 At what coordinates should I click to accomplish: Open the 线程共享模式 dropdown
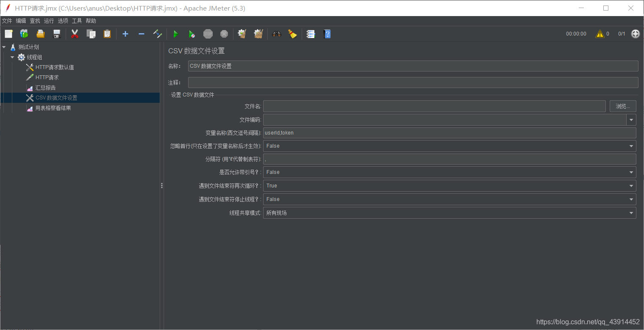point(450,213)
